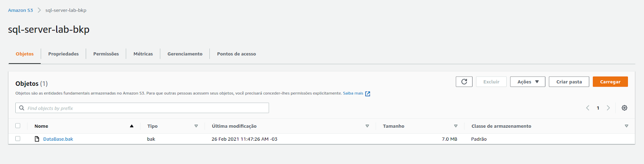The image size is (644, 164).
Task: Click the sql-server-lab-bkp page title
Action: [49, 29]
